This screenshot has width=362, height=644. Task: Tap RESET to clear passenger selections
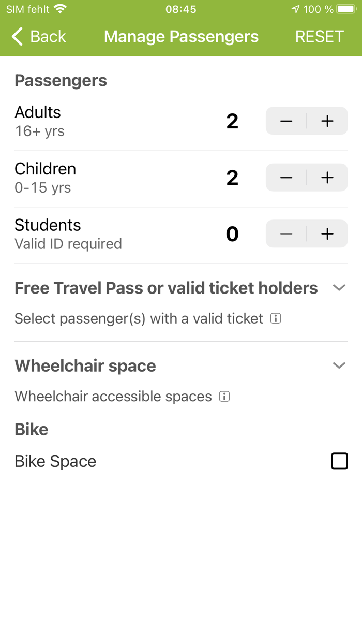coord(320,36)
